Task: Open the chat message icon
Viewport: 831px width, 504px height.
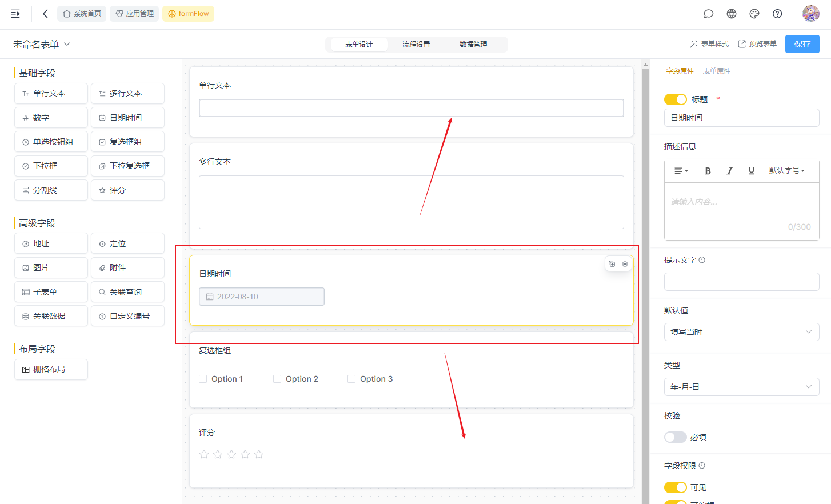Action: point(709,14)
